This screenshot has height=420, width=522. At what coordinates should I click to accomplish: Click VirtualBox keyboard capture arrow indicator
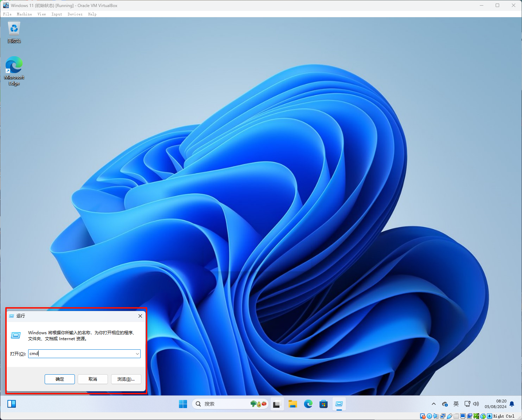coord(489,416)
